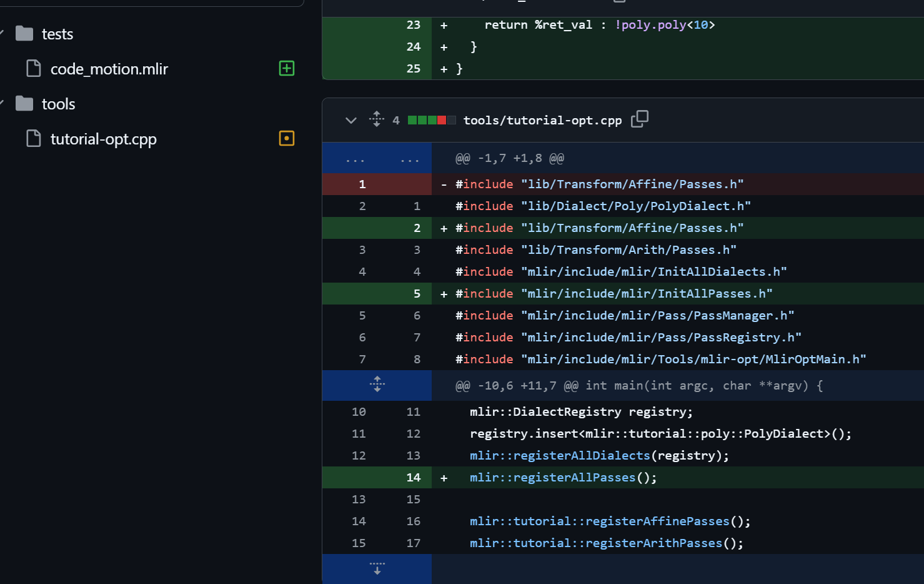Collapse the tools/tutorial-opt.cpp diff with the chevron

[x=351, y=120]
